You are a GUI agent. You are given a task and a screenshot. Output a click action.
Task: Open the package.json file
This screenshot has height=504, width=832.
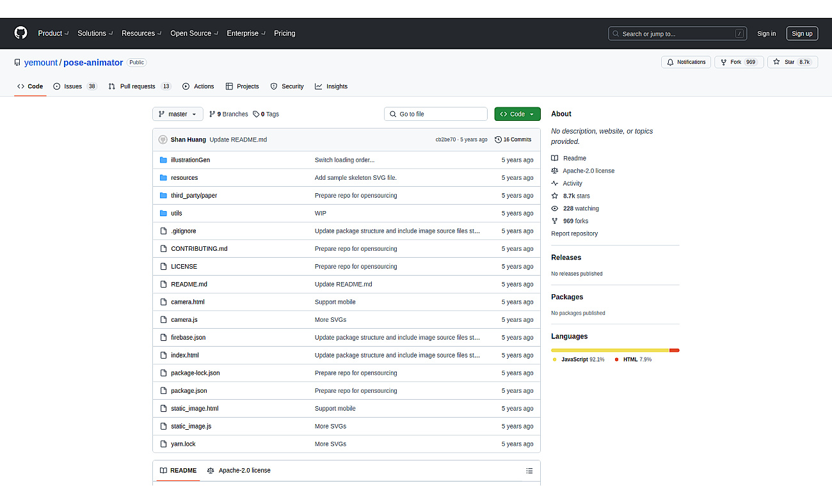click(189, 391)
